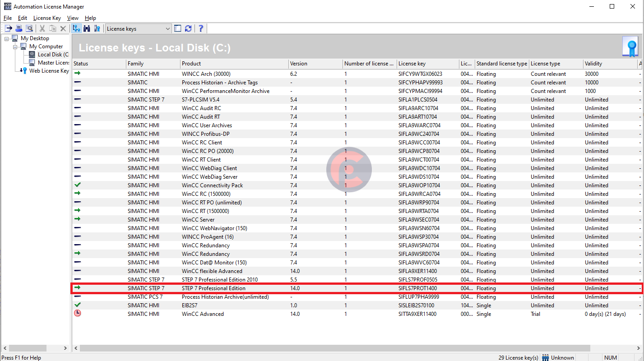Open the License keys view dropdown
This screenshot has height=361, width=644.
138,28
